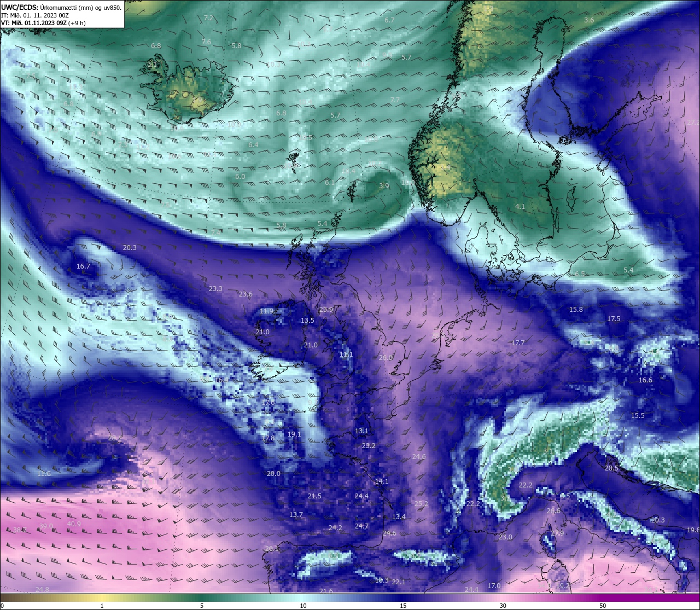Image resolution: width=700 pixels, height=610 pixels.
Task: Click the 16.7 value in the Atlantic
Action: click(83, 266)
